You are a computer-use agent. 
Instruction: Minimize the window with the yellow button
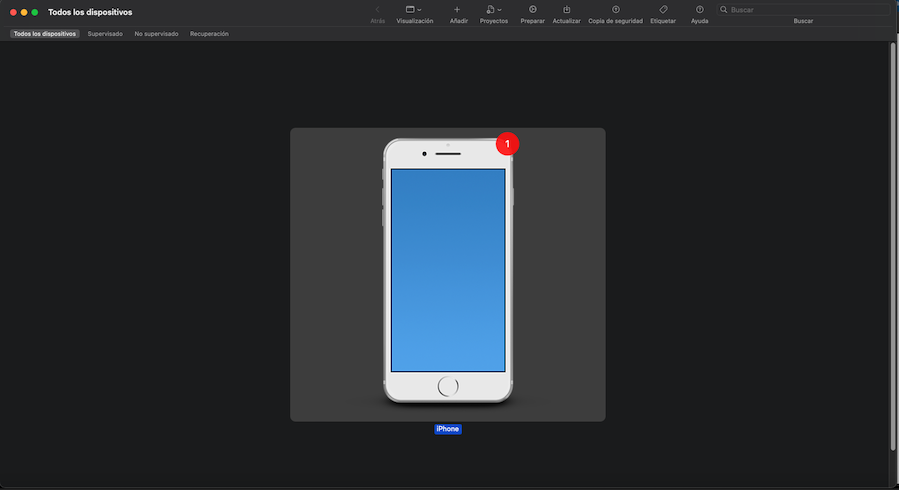click(x=24, y=12)
